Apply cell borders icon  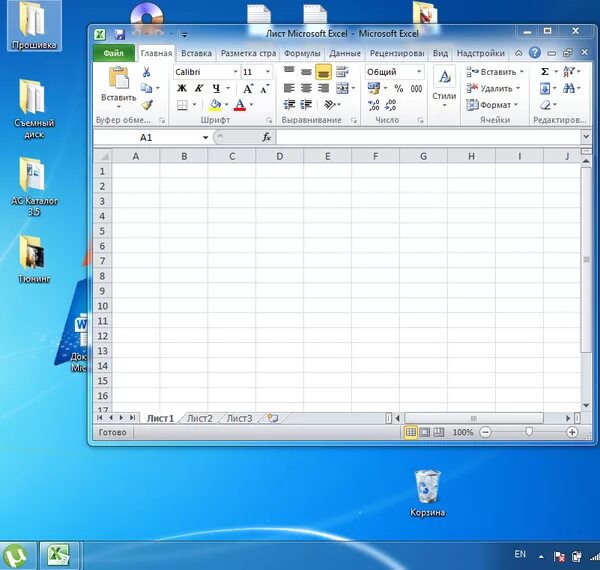[182, 105]
